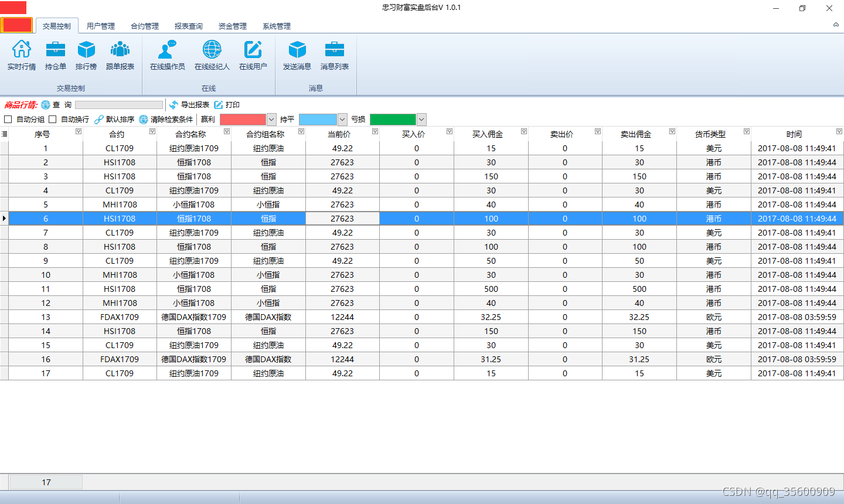Click the 查询 button label
This screenshot has height=504, width=844.
[62, 105]
